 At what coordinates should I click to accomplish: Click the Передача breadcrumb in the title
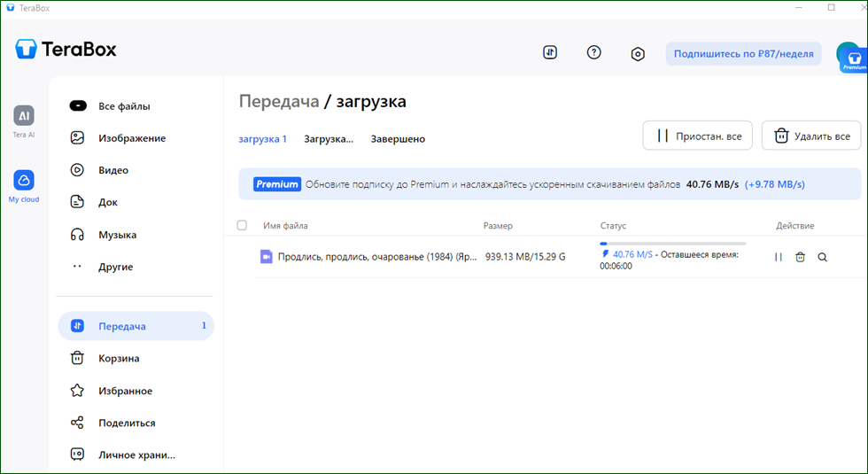[x=279, y=101]
